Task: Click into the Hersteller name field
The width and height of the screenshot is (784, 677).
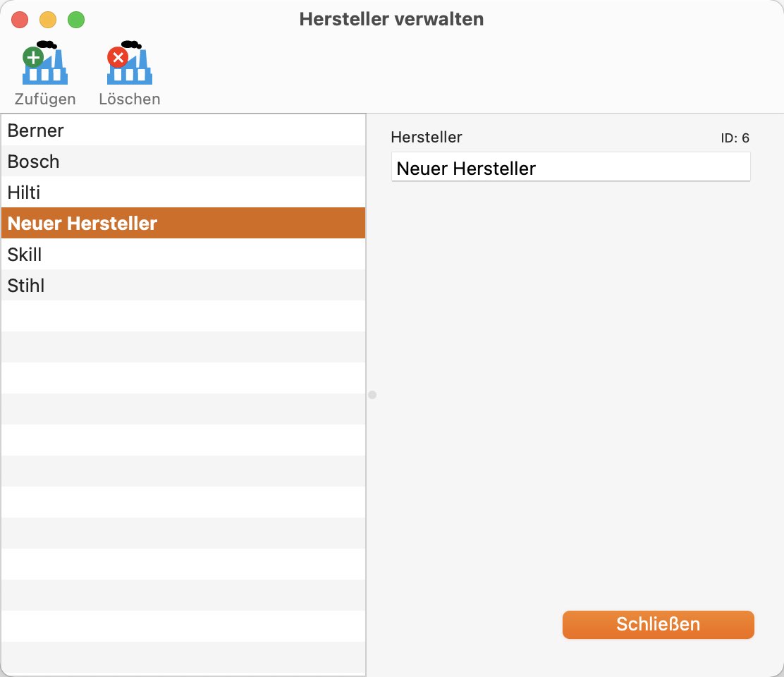Action: click(x=570, y=167)
